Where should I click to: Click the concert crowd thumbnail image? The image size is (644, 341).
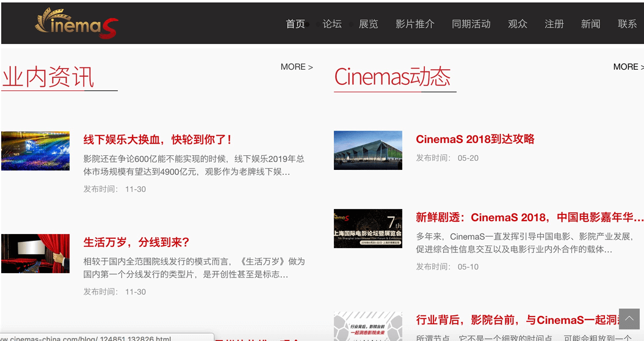click(x=35, y=150)
